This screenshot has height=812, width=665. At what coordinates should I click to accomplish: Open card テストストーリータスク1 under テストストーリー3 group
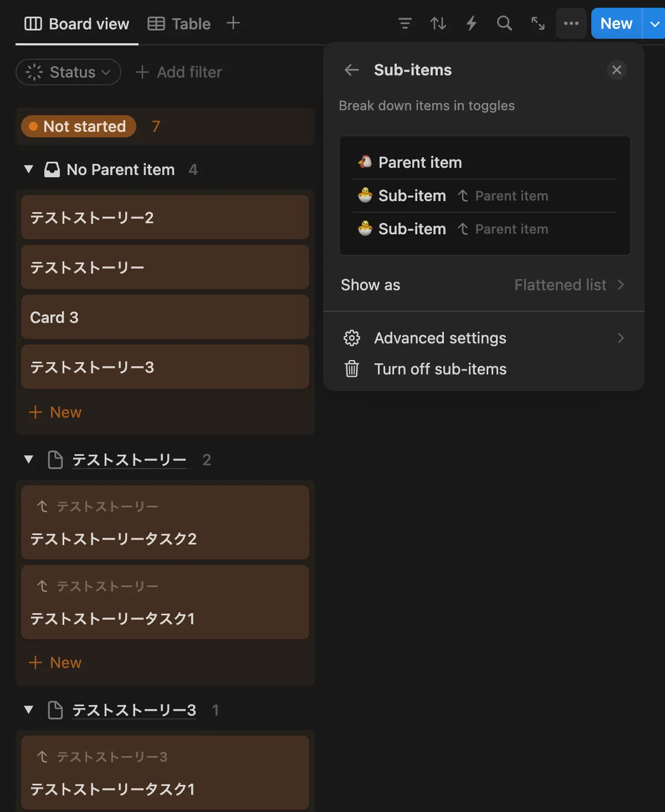165,773
